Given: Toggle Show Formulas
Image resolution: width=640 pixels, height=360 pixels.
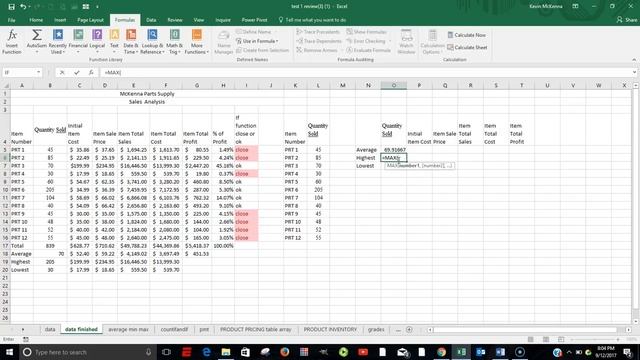Looking at the screenshot, I should (367, 32).
